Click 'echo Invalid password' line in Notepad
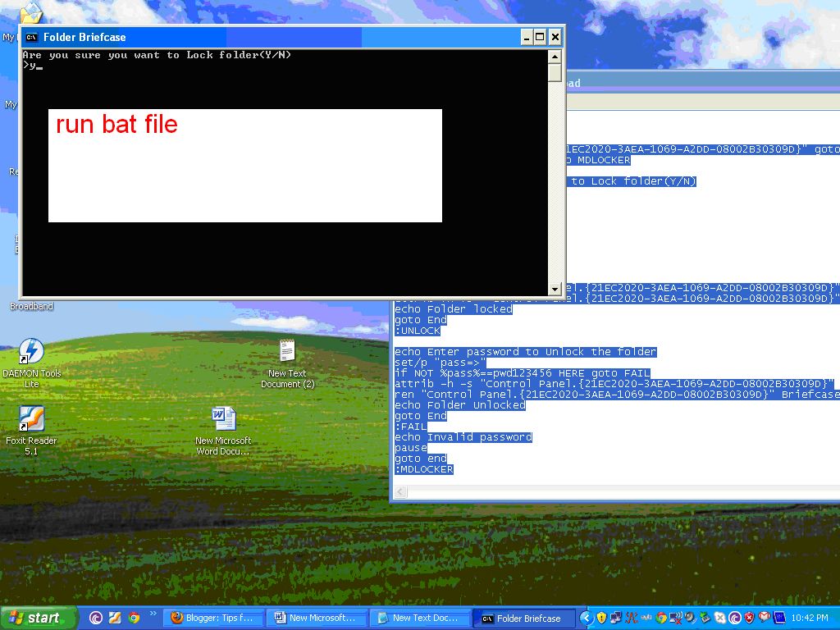 [x=463, y=437]
